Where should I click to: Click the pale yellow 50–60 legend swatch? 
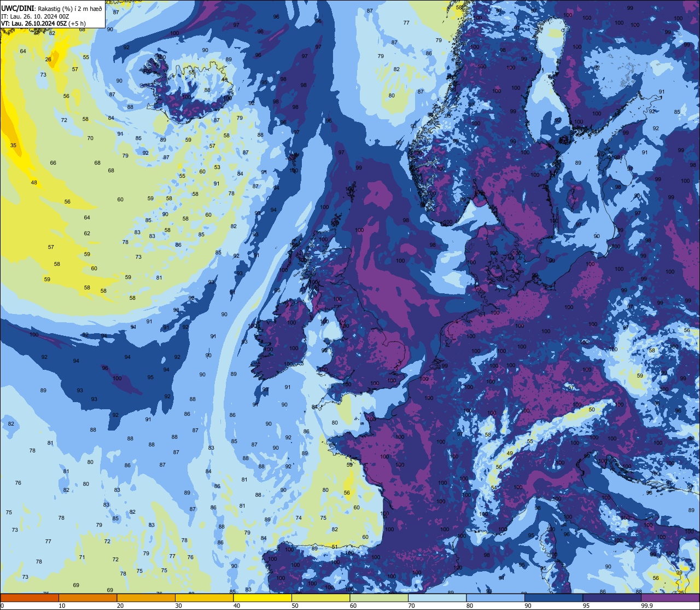[320, 597]
